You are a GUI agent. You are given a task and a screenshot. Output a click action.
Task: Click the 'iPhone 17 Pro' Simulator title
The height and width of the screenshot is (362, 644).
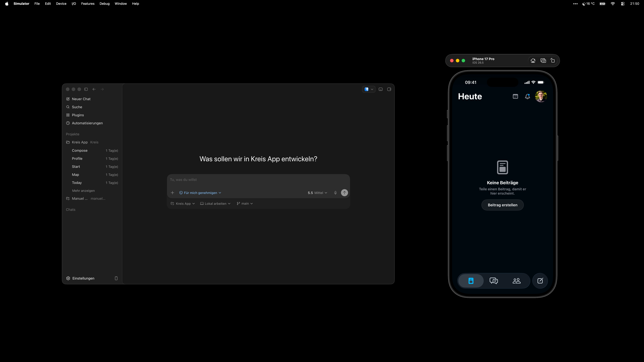483,59
